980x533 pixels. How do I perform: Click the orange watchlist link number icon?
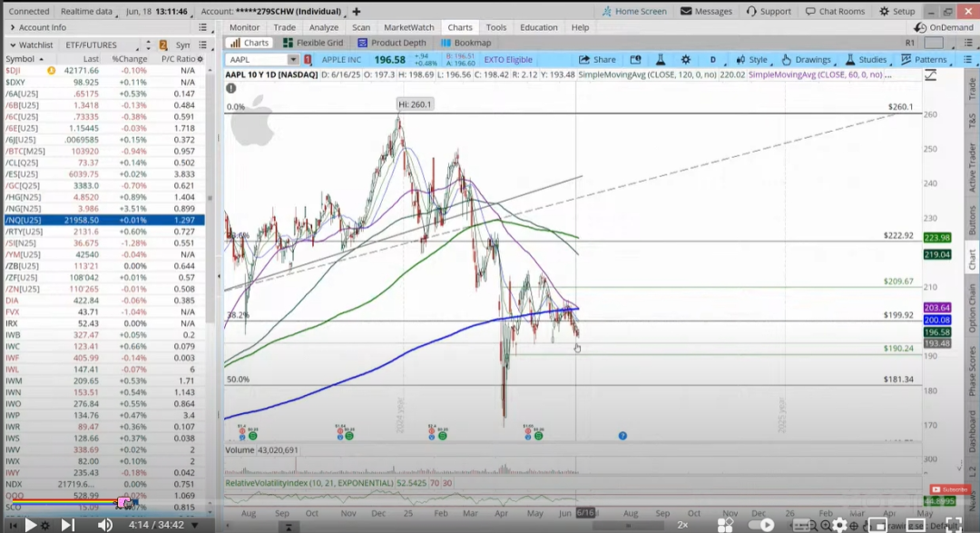163,45
